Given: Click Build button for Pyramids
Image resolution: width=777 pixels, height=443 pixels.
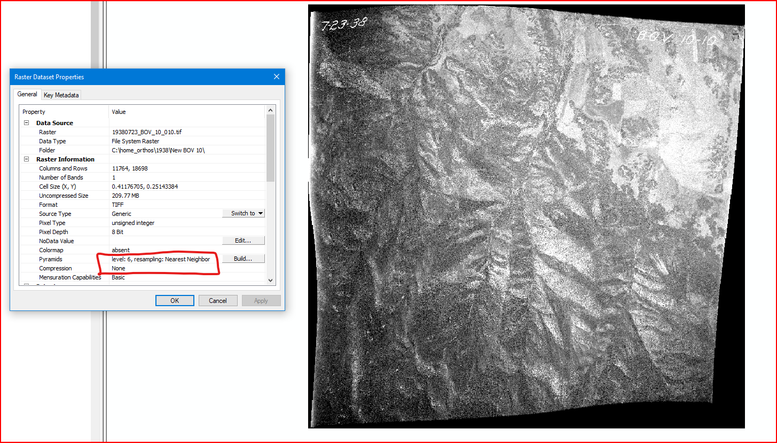Looking at the screenshot, I should point(243,259).
